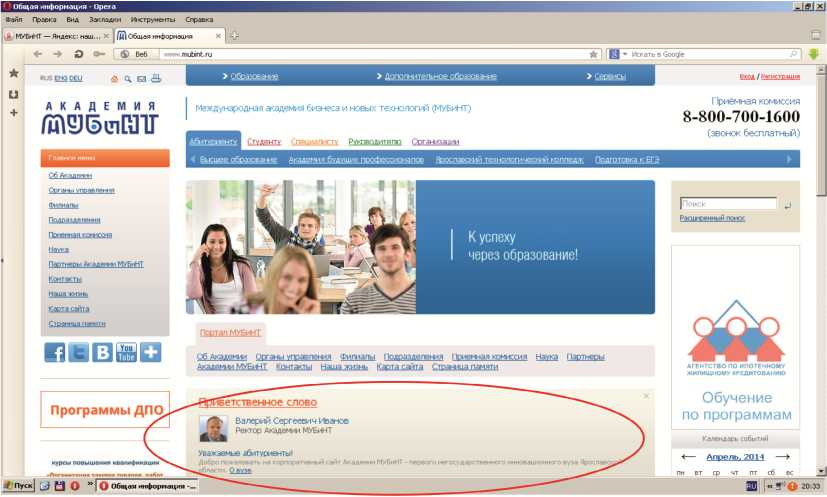Open Opera sidebar Bookmarks star panel
This screenshot has height=497, width=827.
(x=14, y=73)
